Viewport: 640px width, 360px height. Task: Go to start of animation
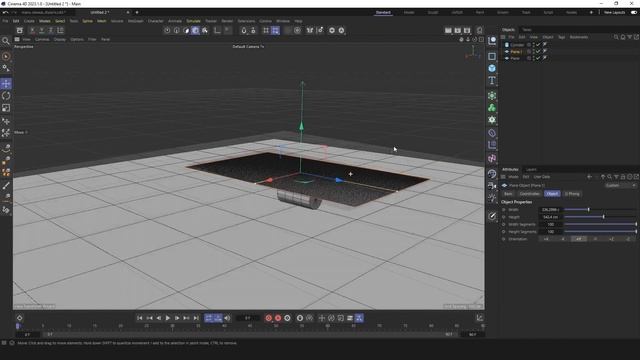point(140,318)
